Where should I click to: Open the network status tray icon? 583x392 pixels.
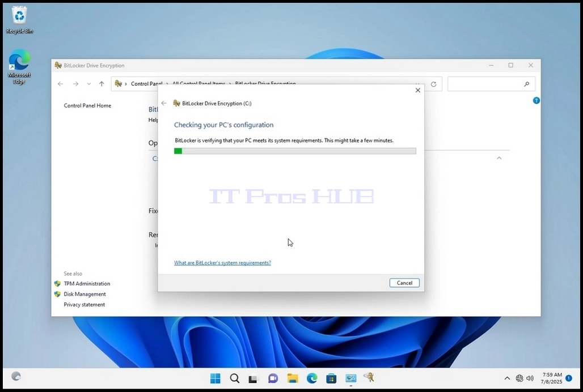point(519,378)
